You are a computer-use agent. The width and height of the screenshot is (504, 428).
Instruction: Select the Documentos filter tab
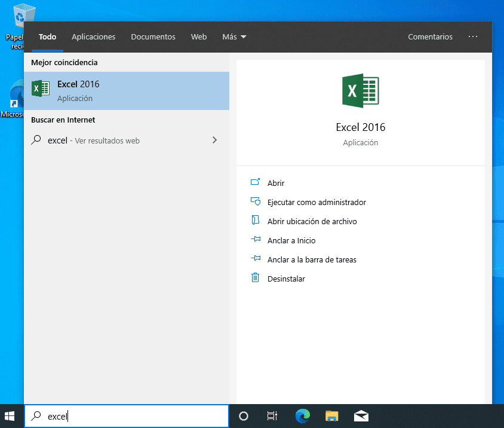click(x=153, y=36)
